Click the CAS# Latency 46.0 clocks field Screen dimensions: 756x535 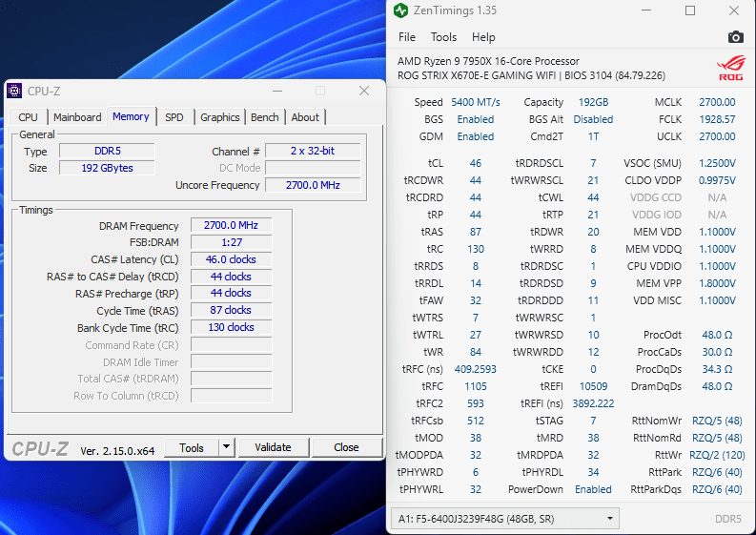(x=231, y=259)
